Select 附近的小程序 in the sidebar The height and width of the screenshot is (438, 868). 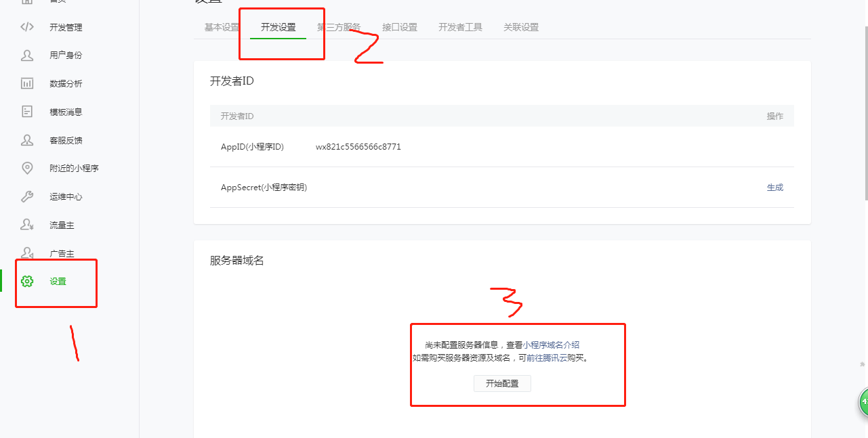tap(74, 169)
